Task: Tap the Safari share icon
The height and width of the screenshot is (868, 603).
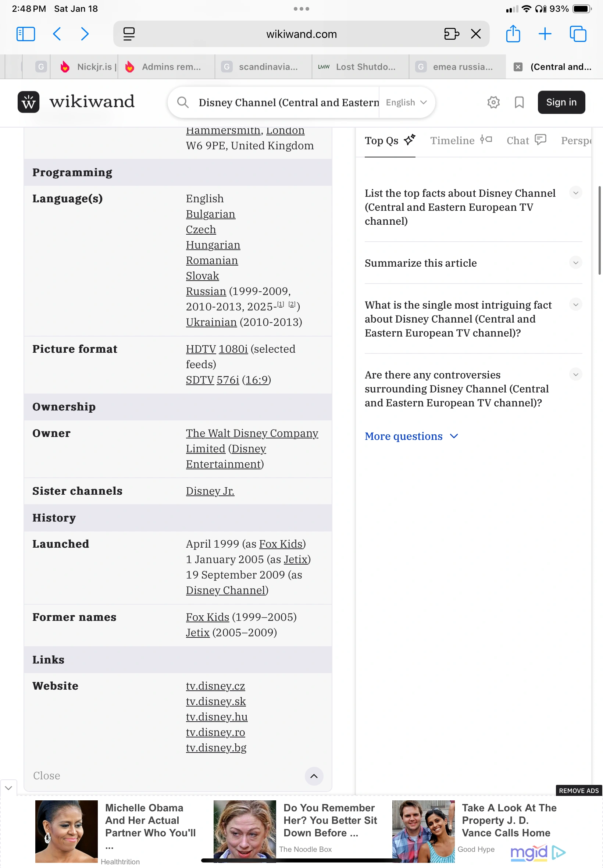Action: coord(513,33)
